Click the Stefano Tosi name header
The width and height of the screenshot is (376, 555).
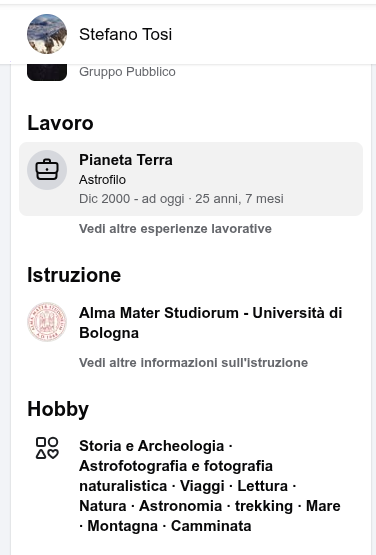(x=125, y=34)
